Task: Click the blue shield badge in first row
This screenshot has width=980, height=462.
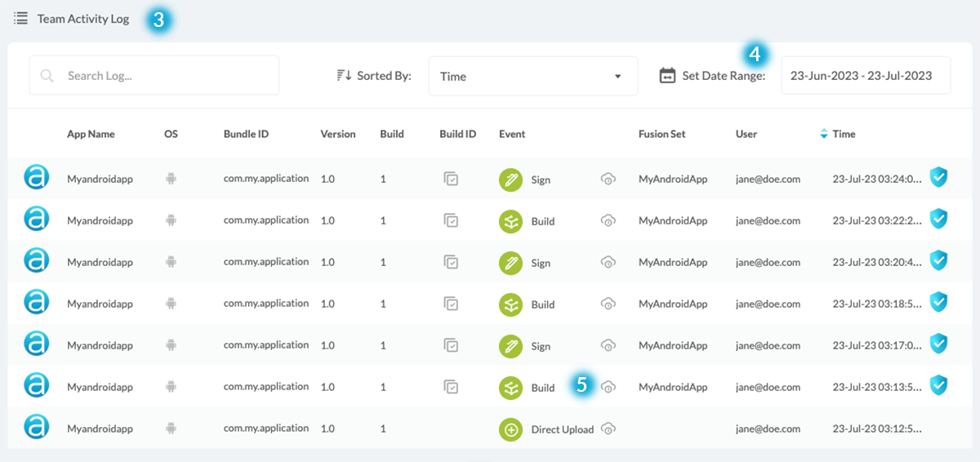Action: pos(939,177)
